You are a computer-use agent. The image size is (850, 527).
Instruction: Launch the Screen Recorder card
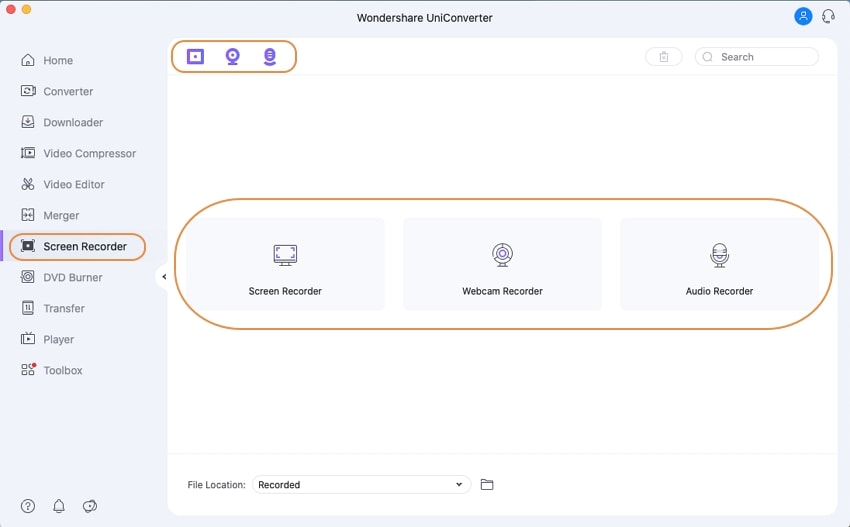(285, 264)
